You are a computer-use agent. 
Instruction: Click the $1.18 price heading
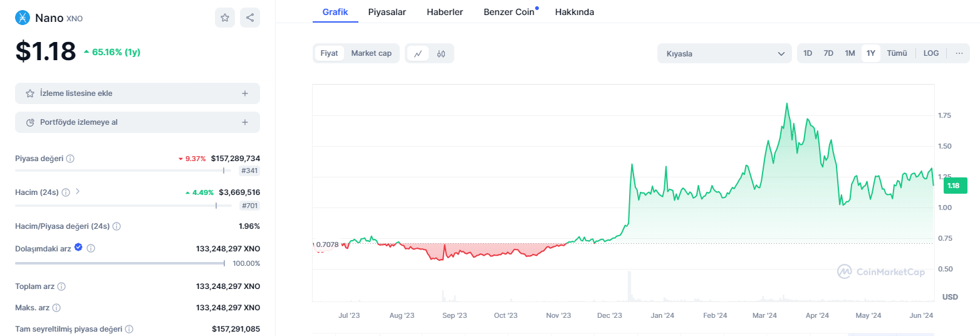[x=46, y=51]
